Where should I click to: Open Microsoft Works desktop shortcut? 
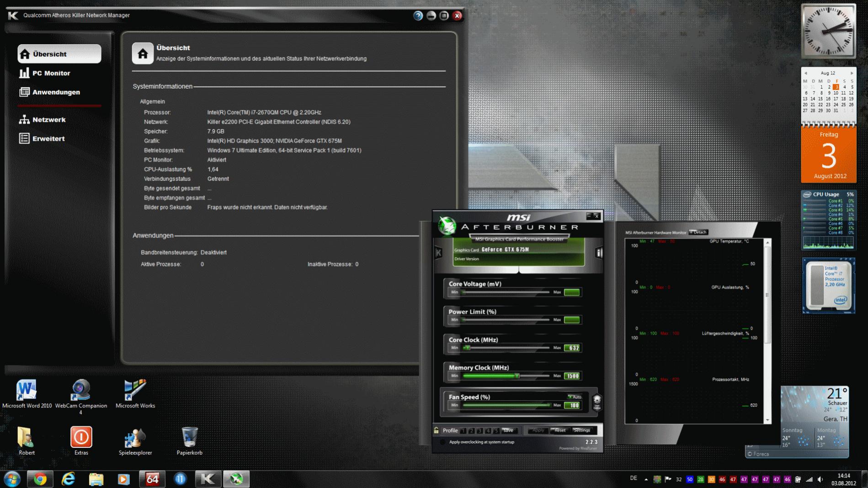135,393
